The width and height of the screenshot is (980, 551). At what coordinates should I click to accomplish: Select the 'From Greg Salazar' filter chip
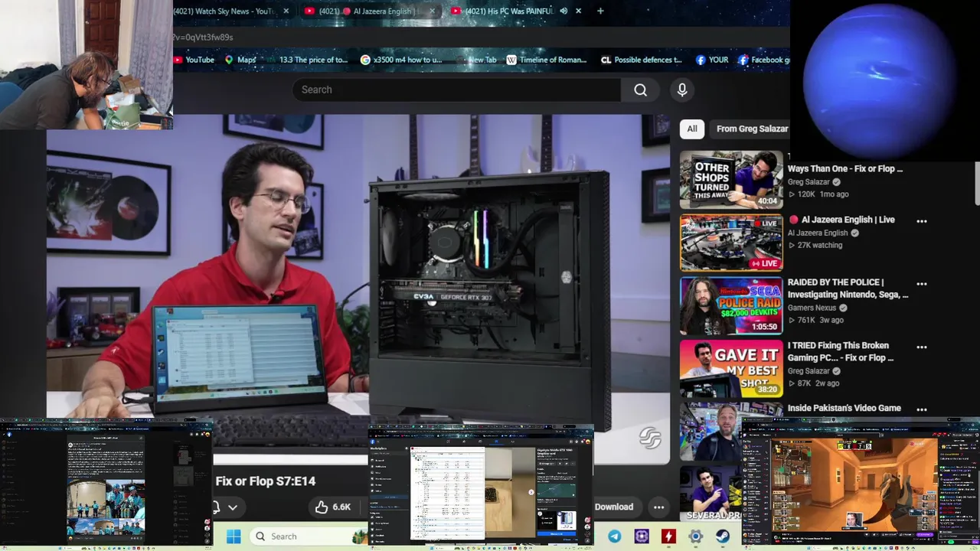click(x=752, y=129)
